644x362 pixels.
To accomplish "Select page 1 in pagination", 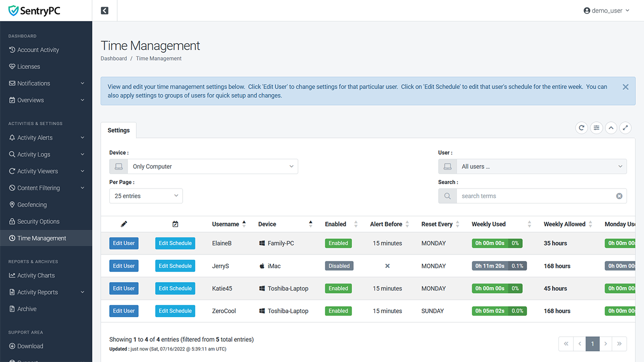I will [593, 344].
